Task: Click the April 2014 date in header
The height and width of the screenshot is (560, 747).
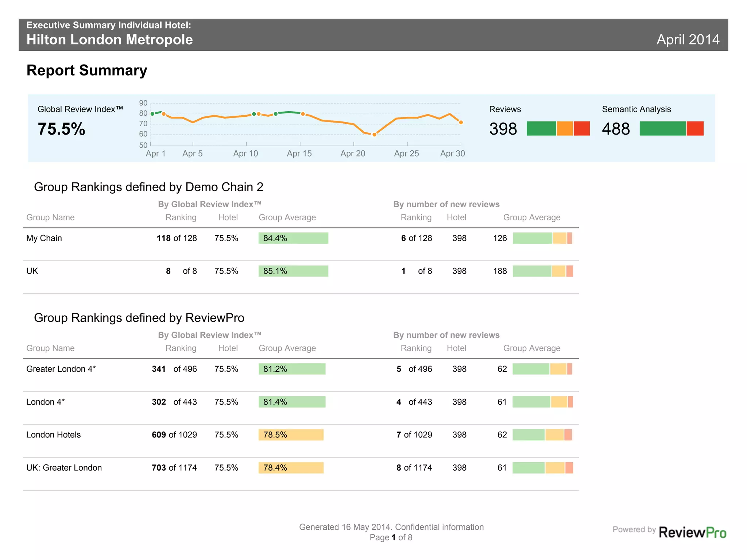Action: [688, 39]
